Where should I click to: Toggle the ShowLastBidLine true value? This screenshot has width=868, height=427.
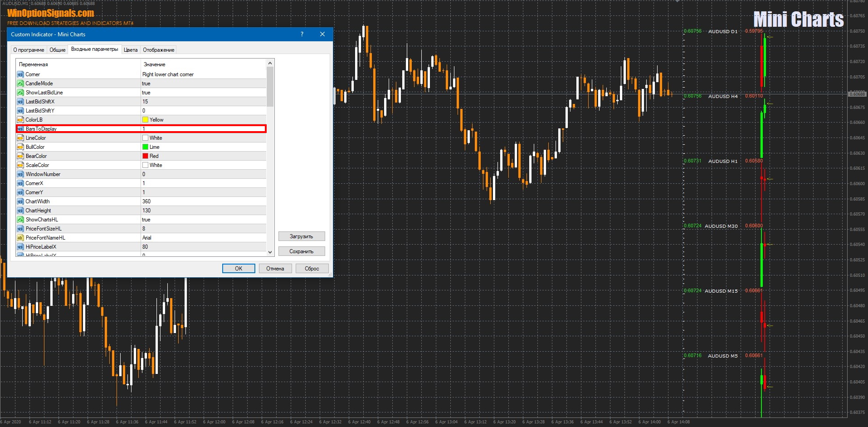click(203, 93)
